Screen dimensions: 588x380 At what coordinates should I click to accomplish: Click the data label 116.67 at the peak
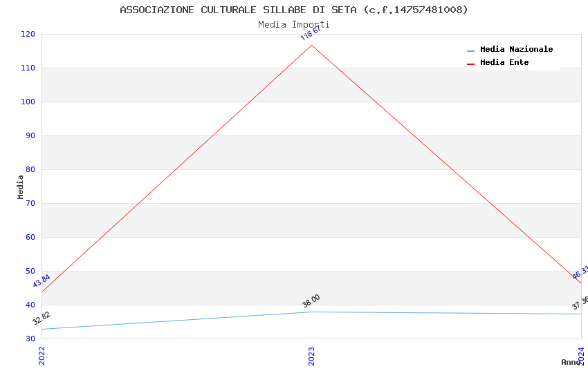pyautogui.click(x=311, y=32)
